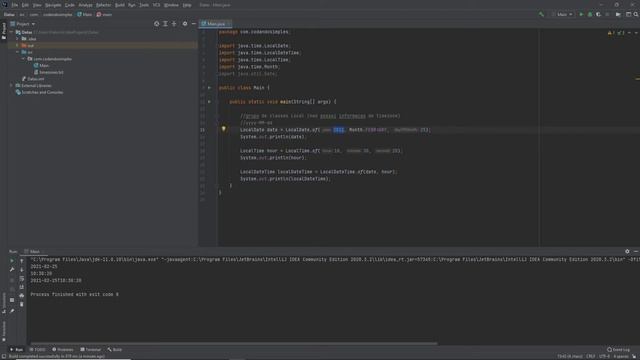Open the Code menu
The image size is (640, 360).
[70, 5]
